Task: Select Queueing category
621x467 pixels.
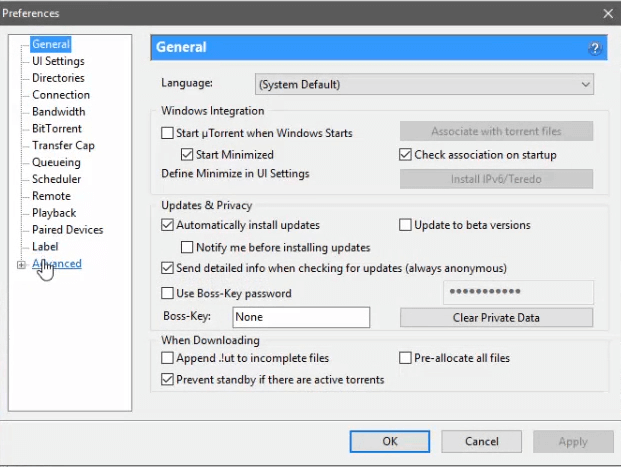Action: (56, 162)
